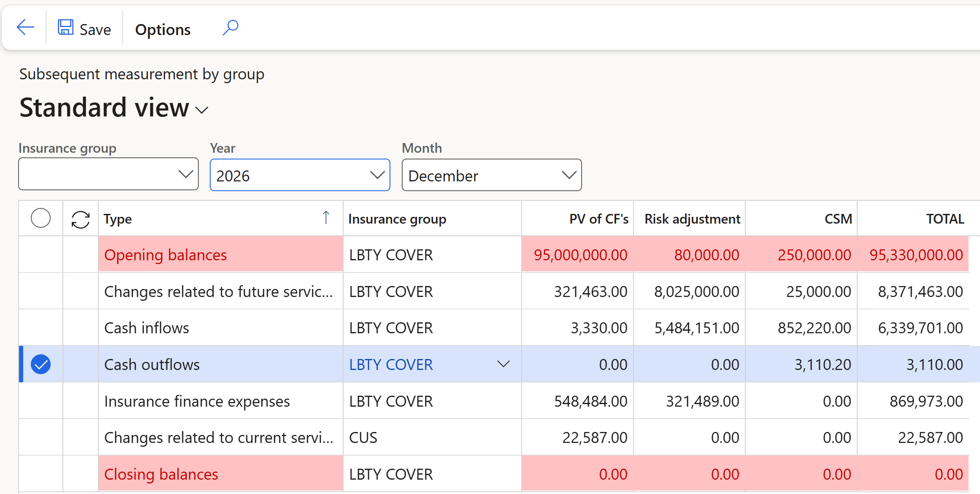Click the search magnifier icon
980x494 pixels.
230,28
